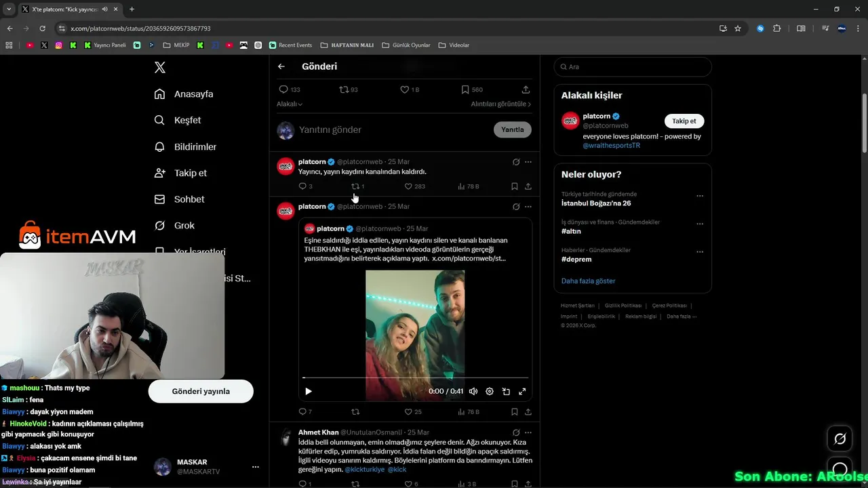Open more options on Ahmet Khan's tweet
The image size is (868, 488).
point(528,432)
